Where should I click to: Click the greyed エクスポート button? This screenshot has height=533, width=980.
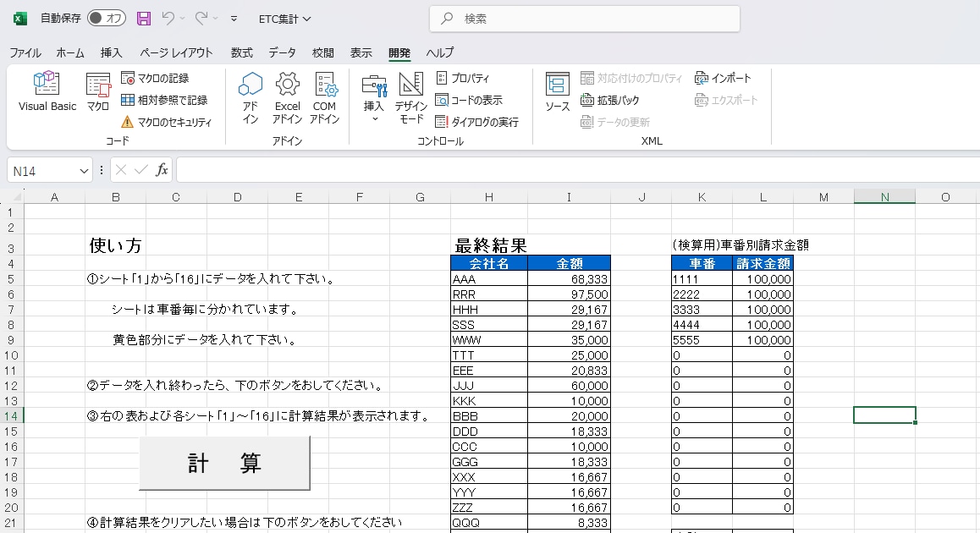click(x=725, y=100)
